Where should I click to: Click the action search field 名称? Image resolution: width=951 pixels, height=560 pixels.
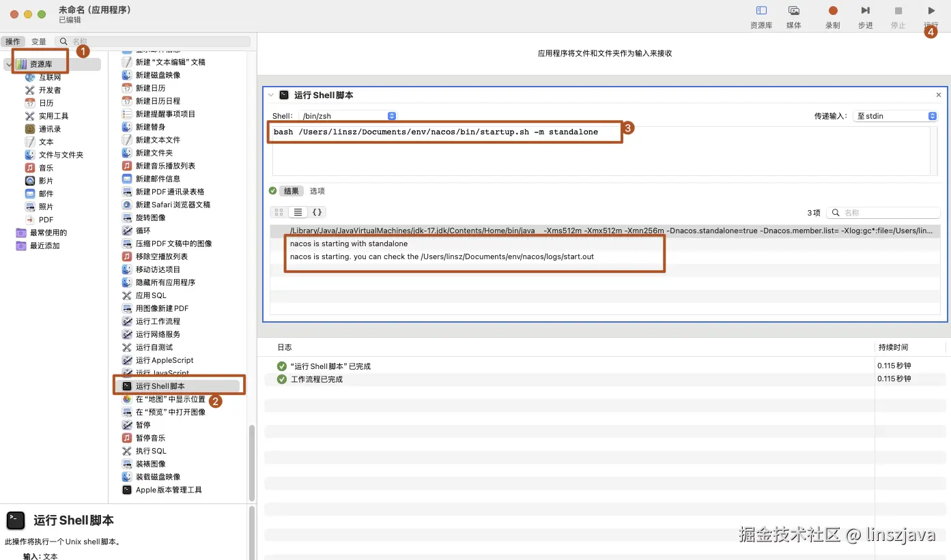(x=153, y=42)
